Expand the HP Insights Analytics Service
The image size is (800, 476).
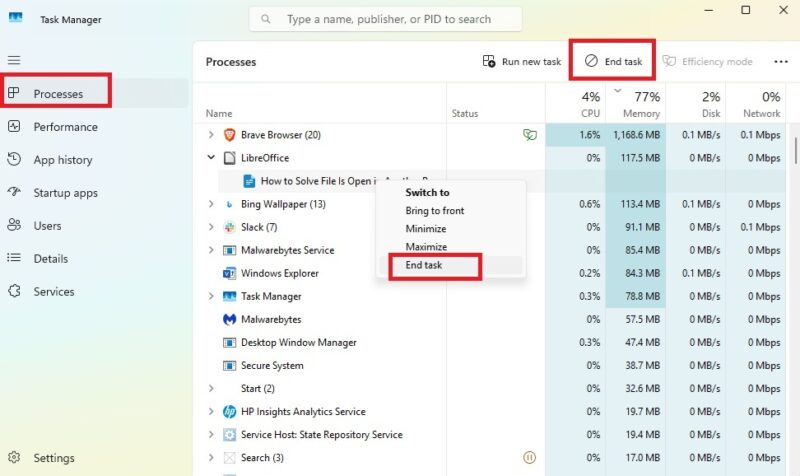pyautogui.click(x=210, y=412)
